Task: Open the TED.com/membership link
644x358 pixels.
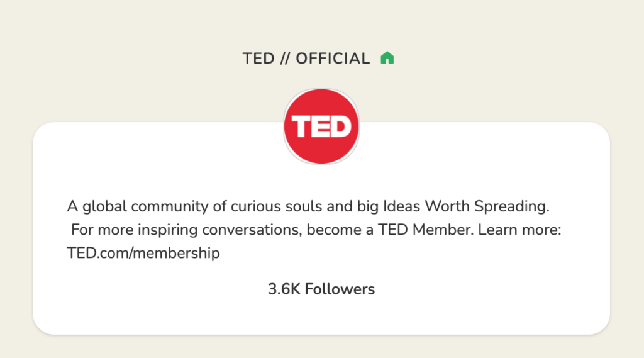Action: coord(143,253)
